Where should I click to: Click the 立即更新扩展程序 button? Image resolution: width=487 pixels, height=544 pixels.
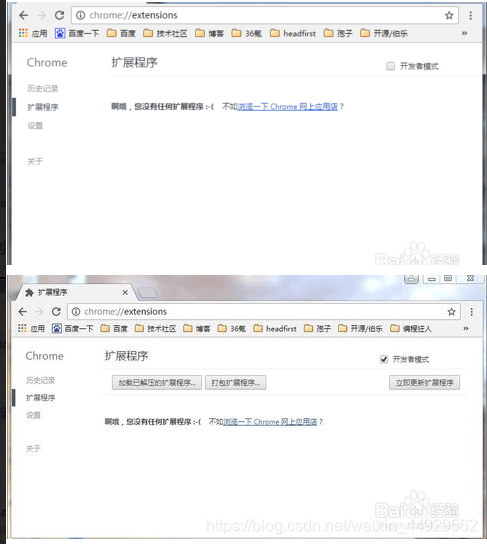click(x=425, y=383)
